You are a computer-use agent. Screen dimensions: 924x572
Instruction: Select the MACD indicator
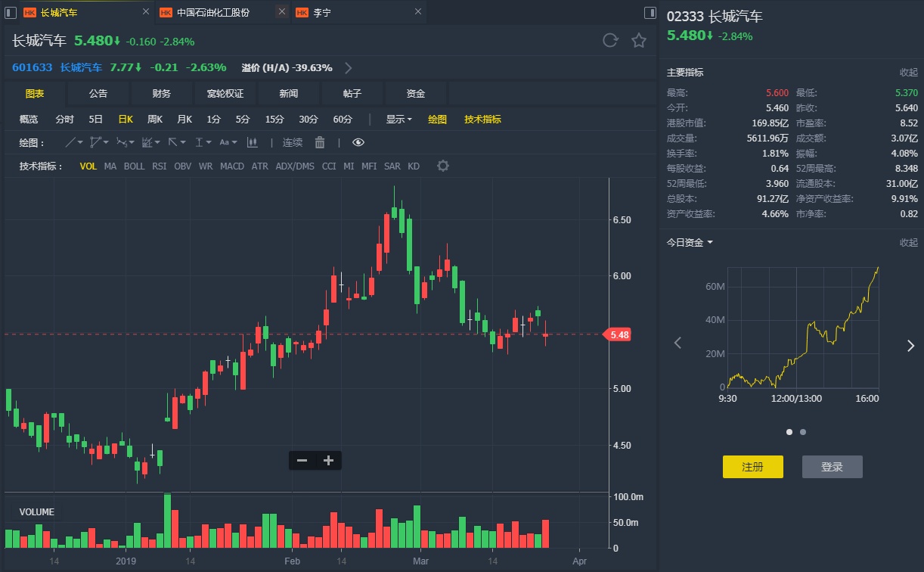[x=232, y=166]
